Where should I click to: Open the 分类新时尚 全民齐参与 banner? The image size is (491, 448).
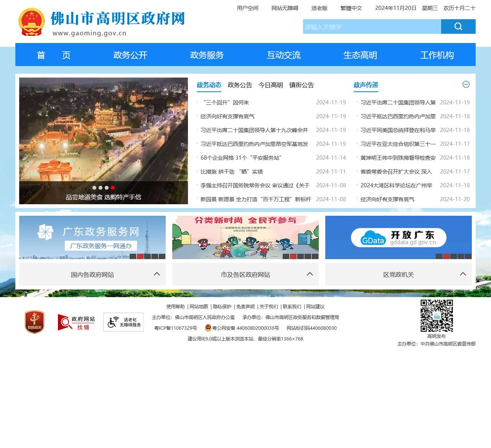pyautogui.click(x=245, y=237)
